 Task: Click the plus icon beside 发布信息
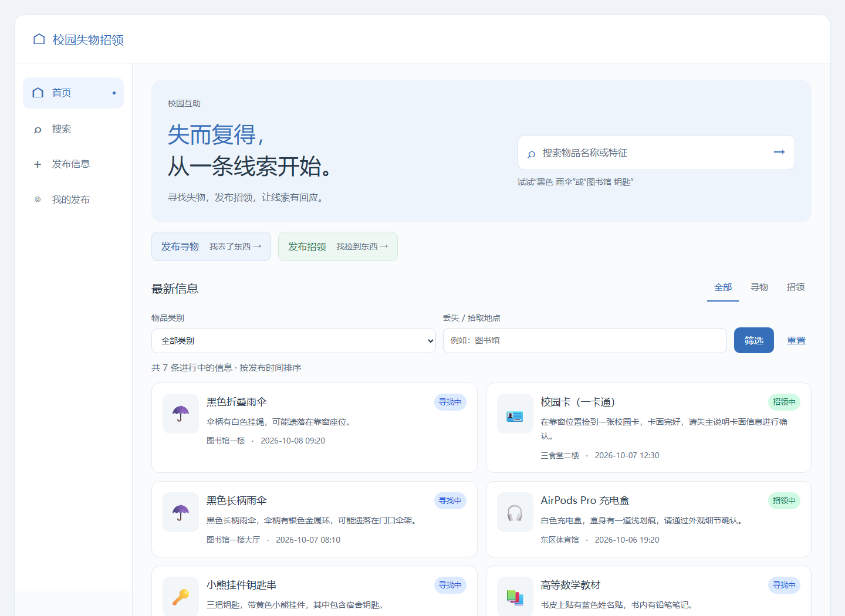click(x=38, y=164)
